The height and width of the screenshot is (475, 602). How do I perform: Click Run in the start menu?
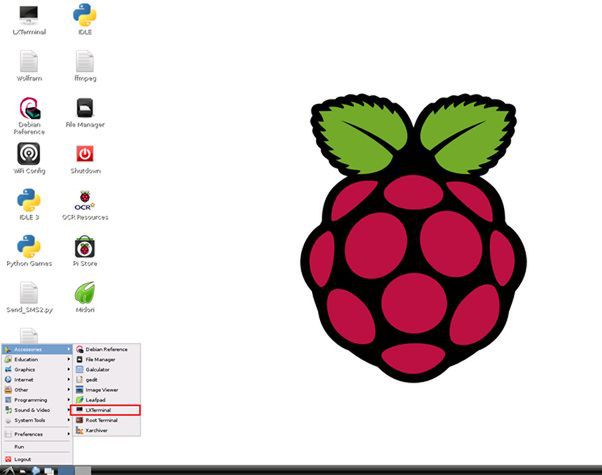(37, 447)
